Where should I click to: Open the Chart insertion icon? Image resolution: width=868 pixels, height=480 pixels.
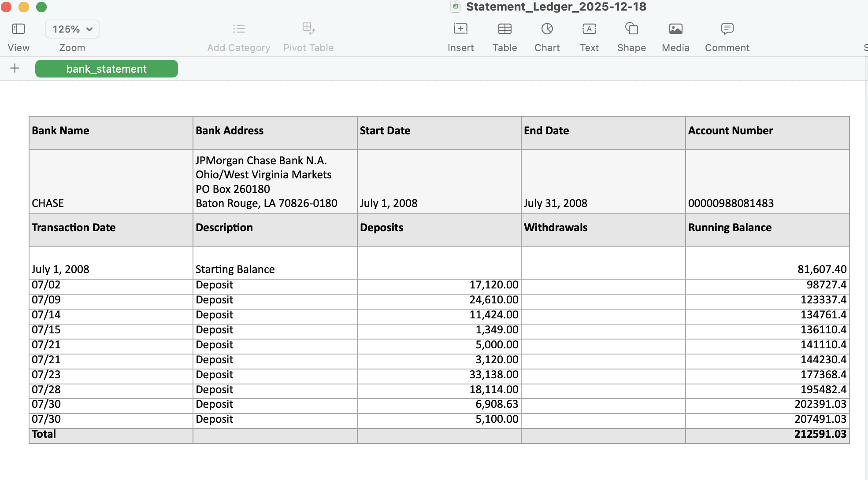coord(547,29)
